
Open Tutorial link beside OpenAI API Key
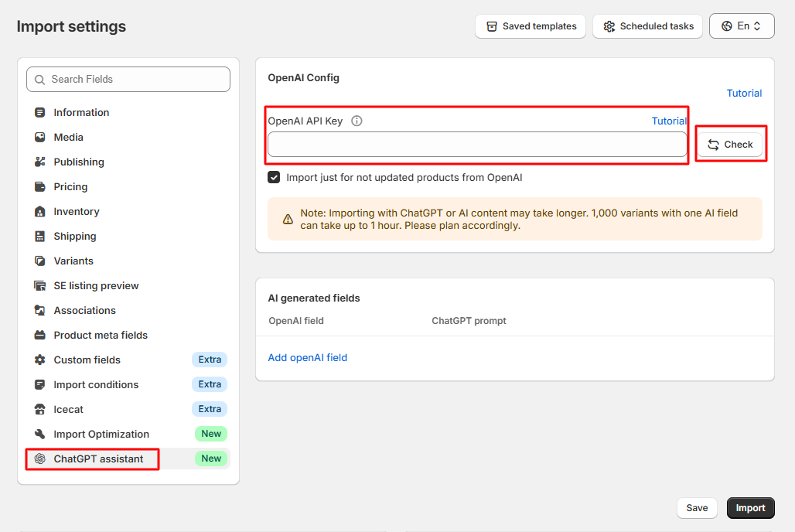(669, 121)
